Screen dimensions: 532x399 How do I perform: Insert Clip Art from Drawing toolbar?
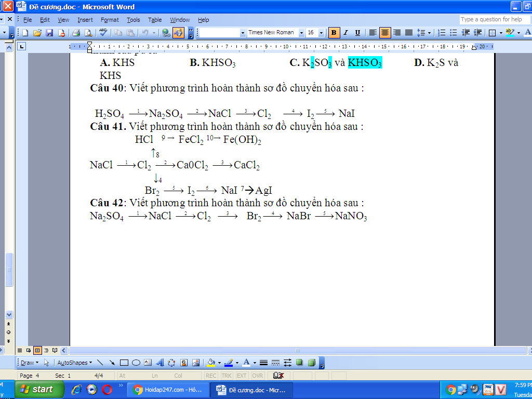(x=184, y=363)
